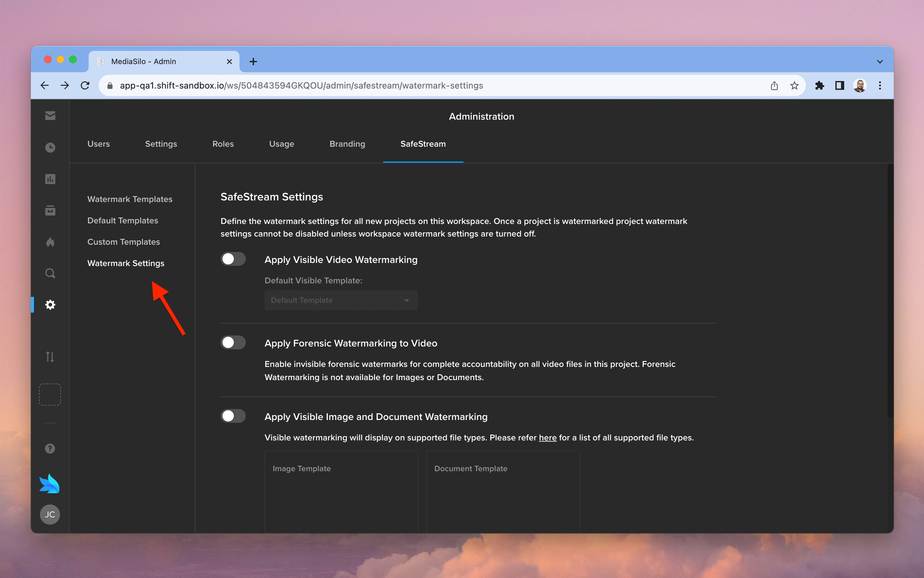Switch to the Usage tab
Image resolution: width=924 pixels, height=578 pixels.
pos(282,144)
